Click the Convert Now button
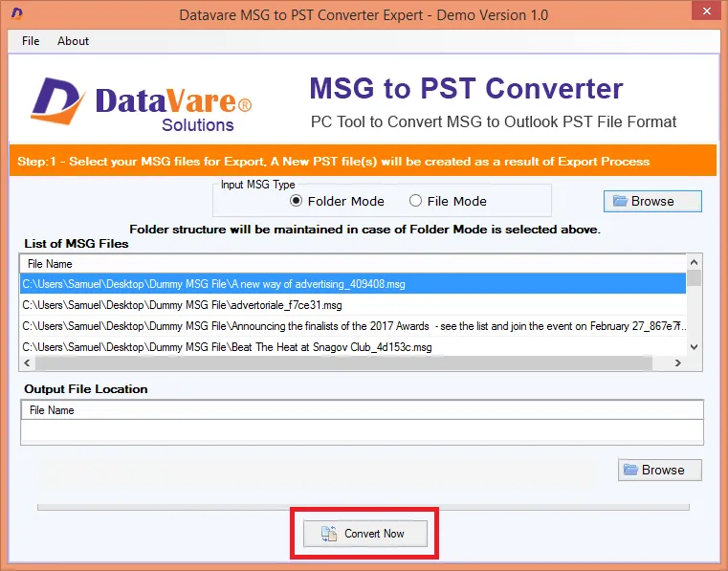The image size is (728, 571). click(364, 534)
